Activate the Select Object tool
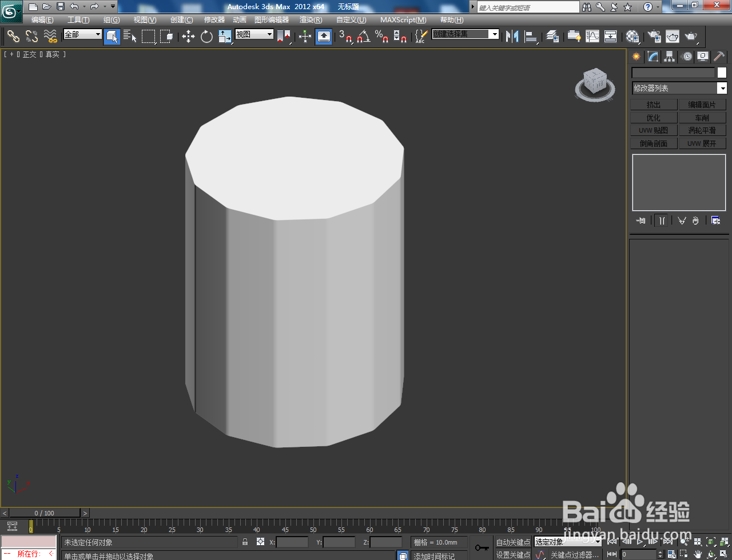The width and height of the screenshot is (732, 560). pyautogui.click(x=112, y=37)
